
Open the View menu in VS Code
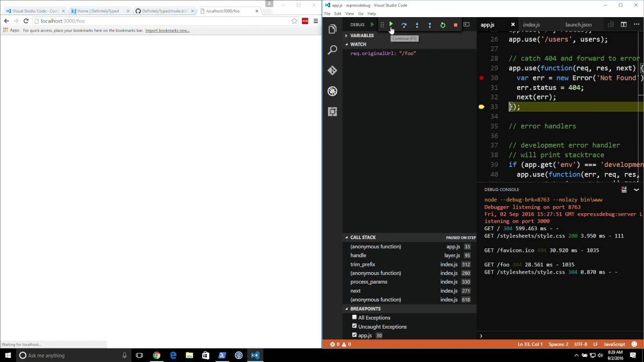tap(350, 14)
